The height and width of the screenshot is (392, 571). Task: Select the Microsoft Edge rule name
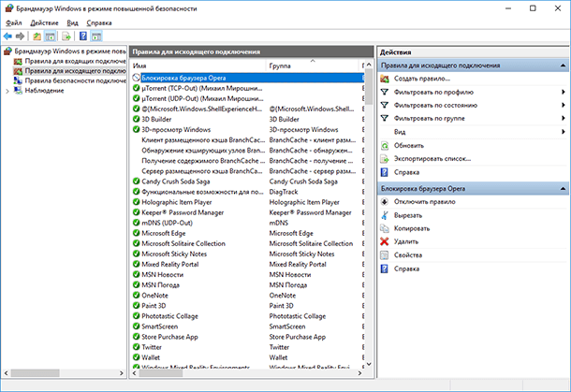click(x=164, y=233)
